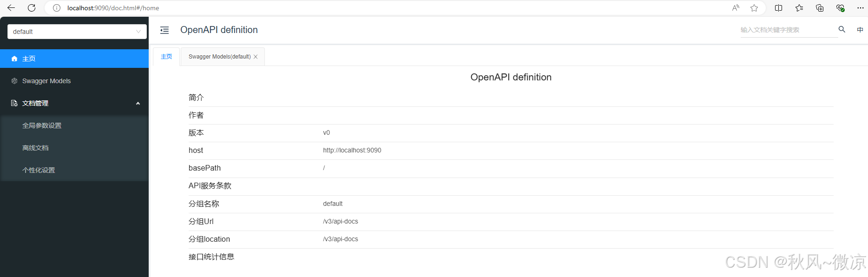The height and width of the screenshot is (277, 868).
Task: Click the document search magnifier icon
Action: click(842, 29)
